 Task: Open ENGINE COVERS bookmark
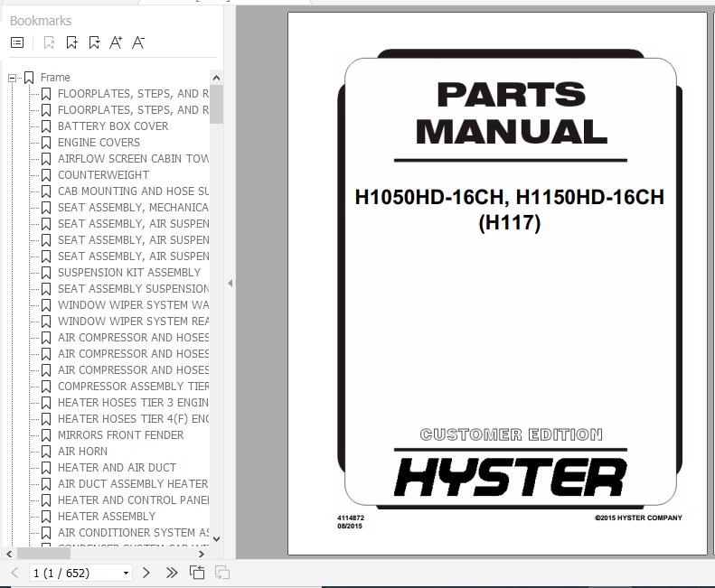tap(99, 143)
